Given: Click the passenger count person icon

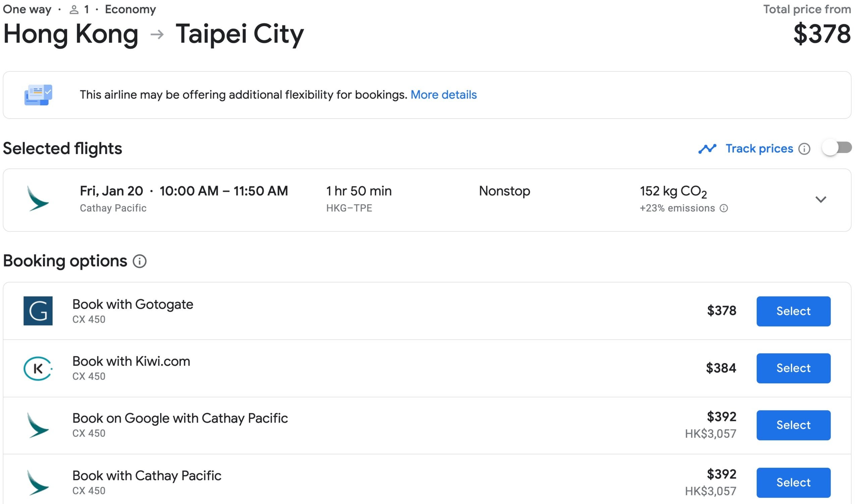Looking at the screenshot, I should 73,10.
